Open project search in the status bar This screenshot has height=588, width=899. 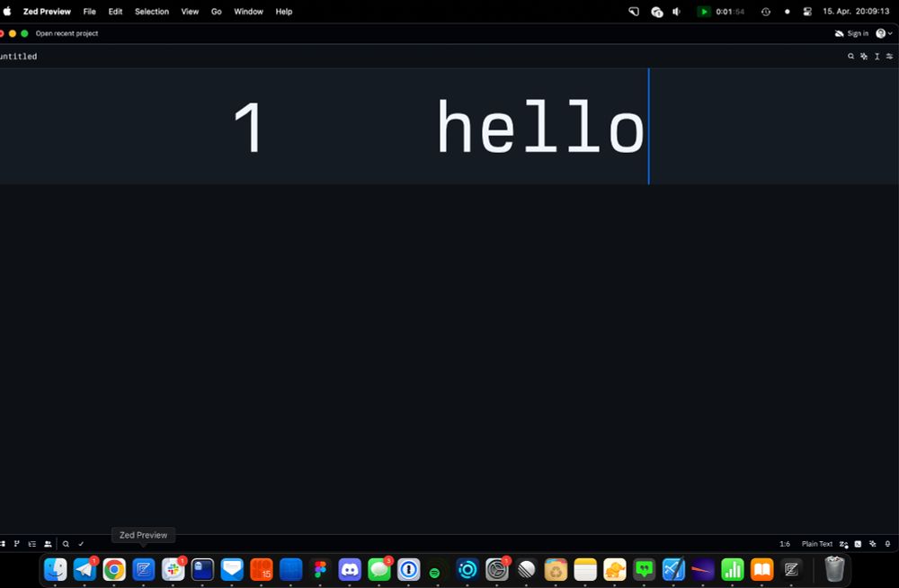(66, 543)
